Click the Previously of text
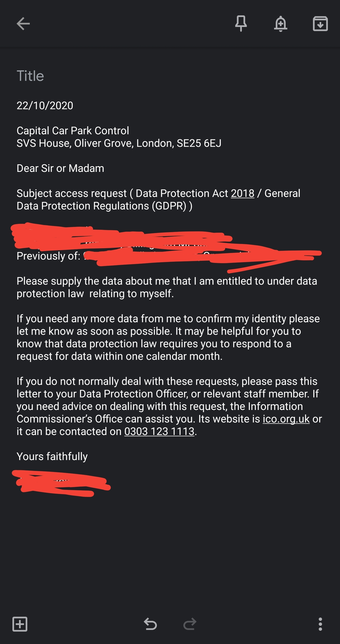Viewport: 340px width, 644px height. (48, 256)
